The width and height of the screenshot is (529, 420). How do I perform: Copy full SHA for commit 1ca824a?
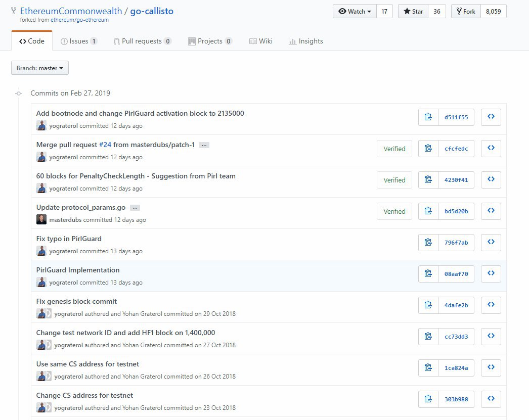[428, 368]
